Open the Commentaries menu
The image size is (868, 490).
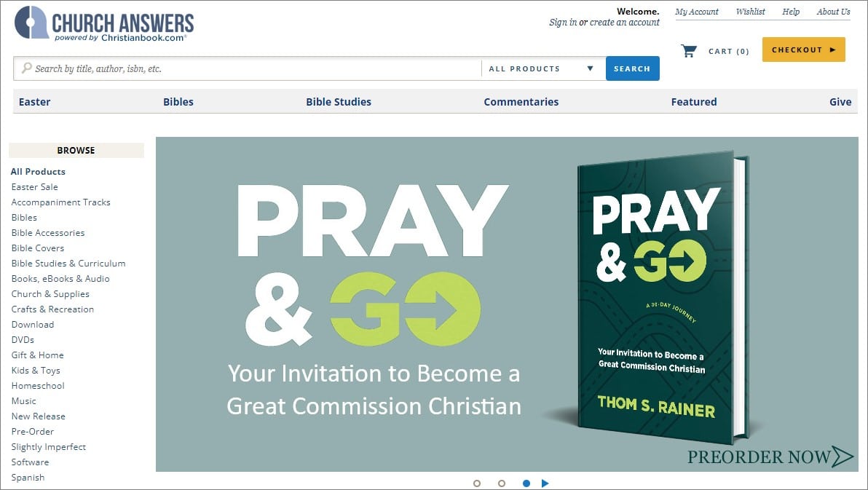point(521,102)
